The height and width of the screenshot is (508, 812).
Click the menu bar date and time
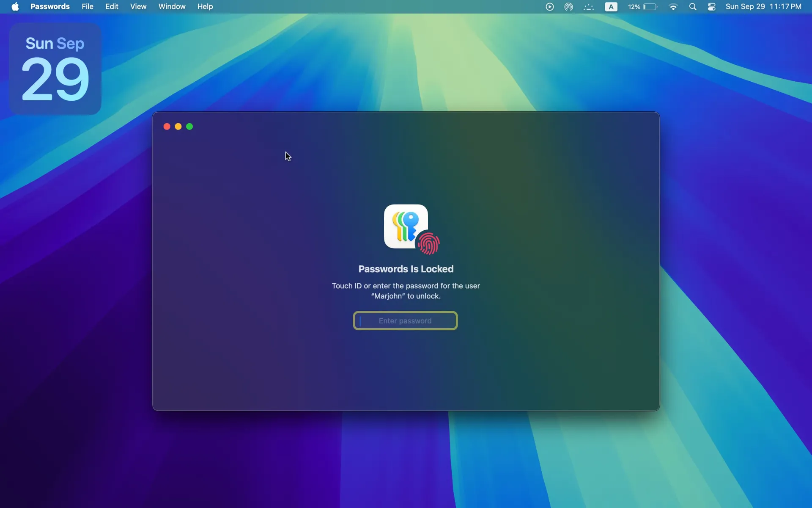[763, 7]
